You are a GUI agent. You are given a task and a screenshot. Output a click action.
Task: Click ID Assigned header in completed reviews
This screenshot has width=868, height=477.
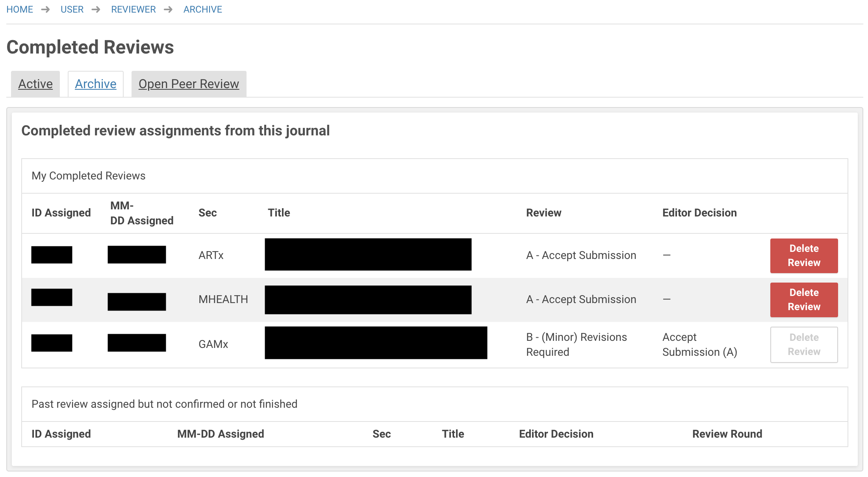pos(61,213)
